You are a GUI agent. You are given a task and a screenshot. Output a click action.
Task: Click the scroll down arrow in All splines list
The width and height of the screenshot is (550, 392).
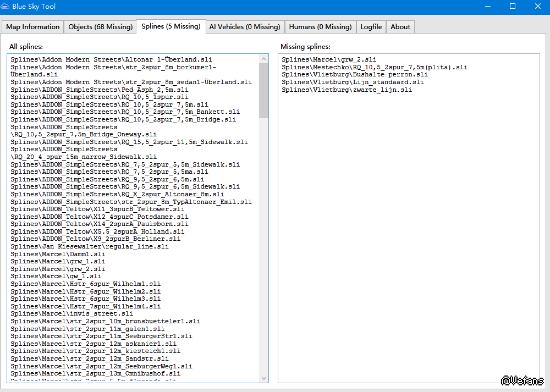pos(263,378)
